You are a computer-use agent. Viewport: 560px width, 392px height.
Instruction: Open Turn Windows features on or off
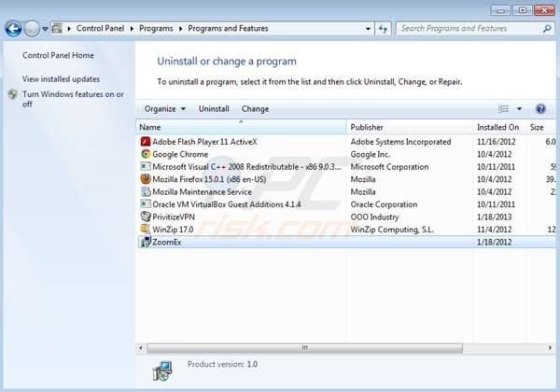[73, 99]
